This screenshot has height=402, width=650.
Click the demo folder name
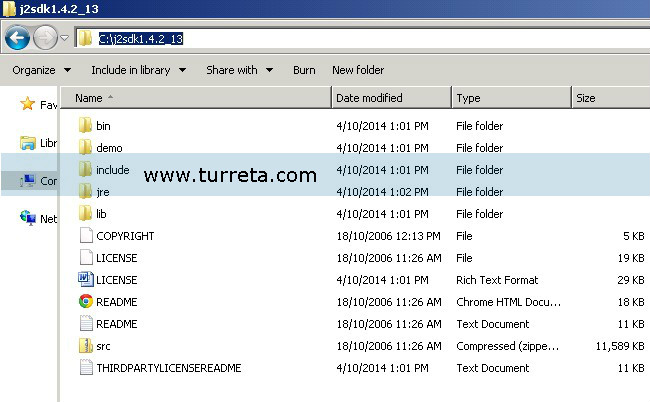(109, 148)
